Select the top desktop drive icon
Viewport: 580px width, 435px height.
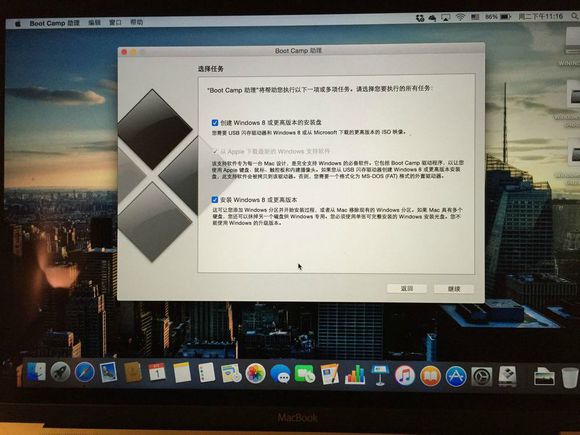coord(573,41)
